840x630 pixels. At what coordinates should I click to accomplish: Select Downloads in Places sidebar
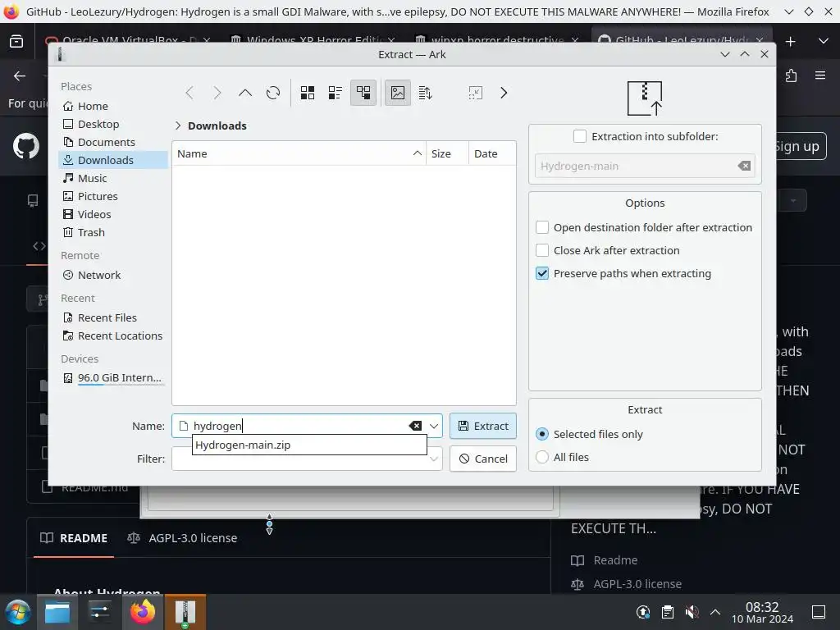tap(113, 160)
